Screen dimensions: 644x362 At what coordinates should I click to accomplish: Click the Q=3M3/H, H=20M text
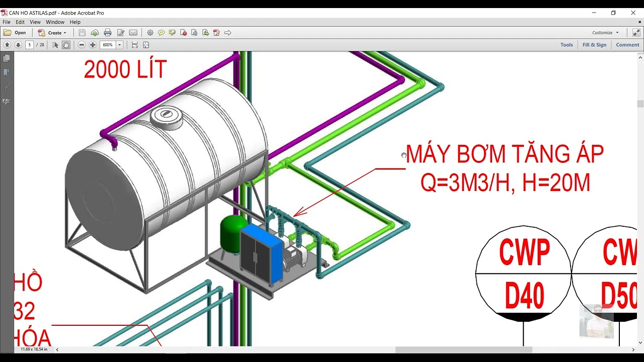[x=505, y=183]
